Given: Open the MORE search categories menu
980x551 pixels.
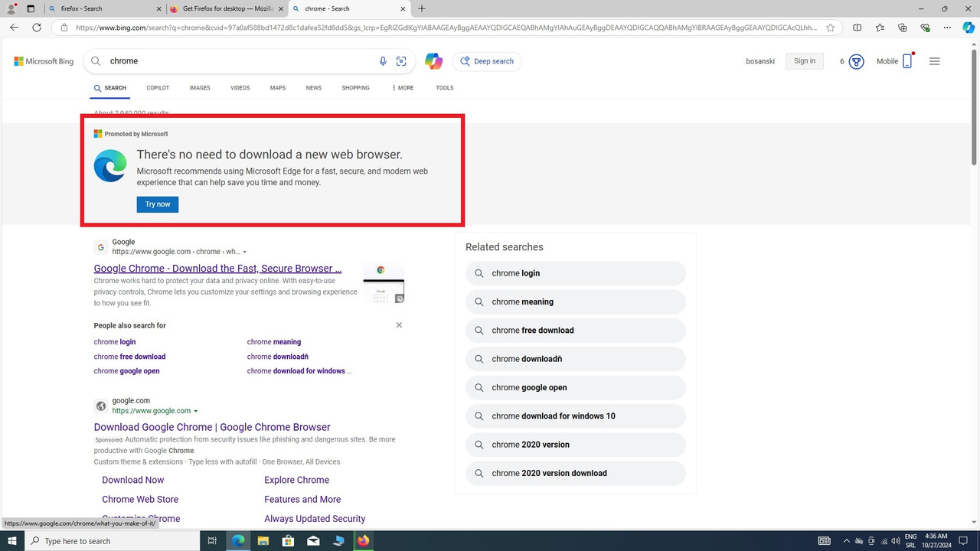Looking at the screenshot, I should click(403, 88).
